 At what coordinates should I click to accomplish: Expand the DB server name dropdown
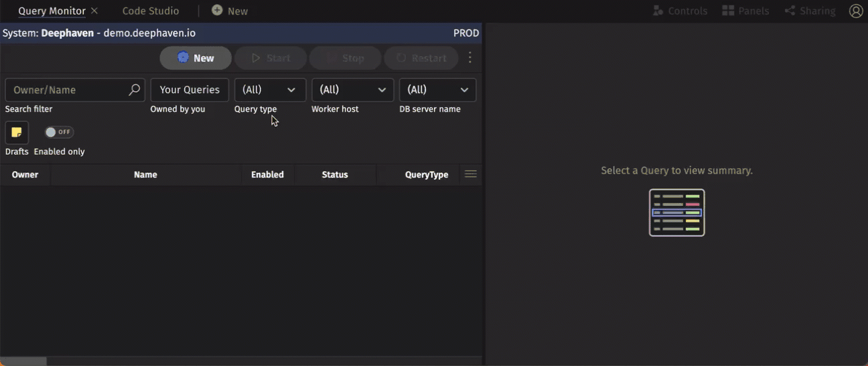click(x=437, y=90)
